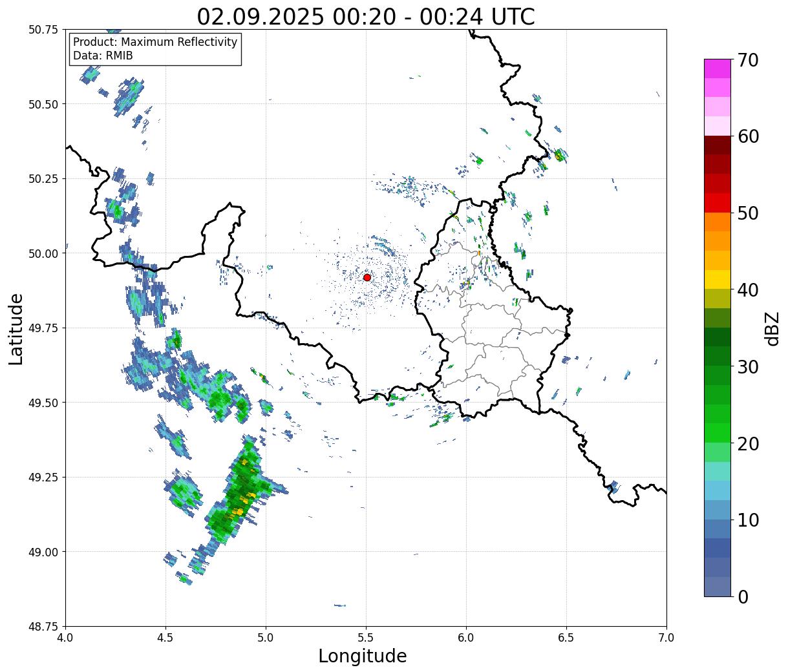
Task: Click the plot title with date and time
Action: coord(366,16)
